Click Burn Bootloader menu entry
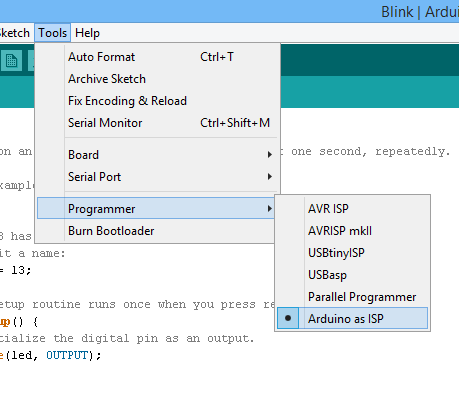 pyautogui.click(x=156, y=231)
